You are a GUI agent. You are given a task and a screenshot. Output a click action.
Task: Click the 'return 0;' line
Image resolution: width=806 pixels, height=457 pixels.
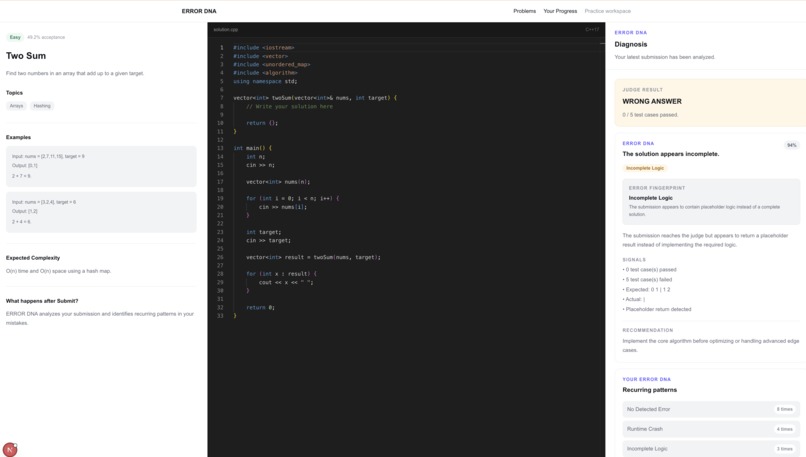(261, 307)
